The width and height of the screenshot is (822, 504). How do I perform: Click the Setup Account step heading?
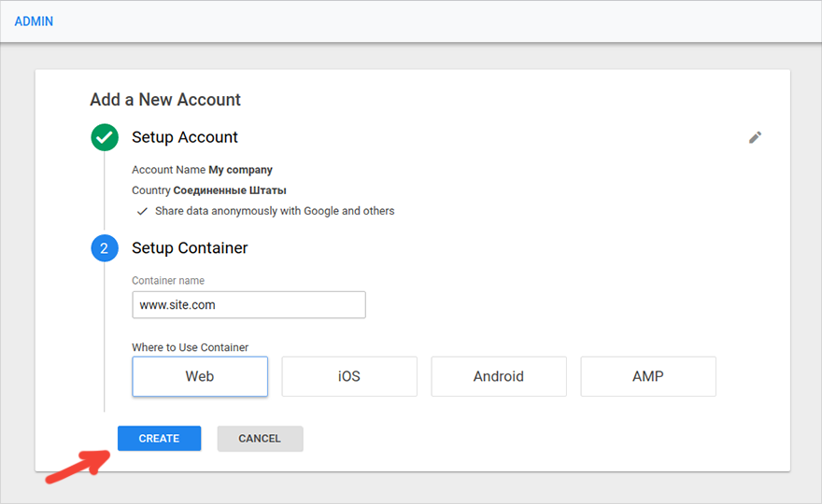[185, 137]
